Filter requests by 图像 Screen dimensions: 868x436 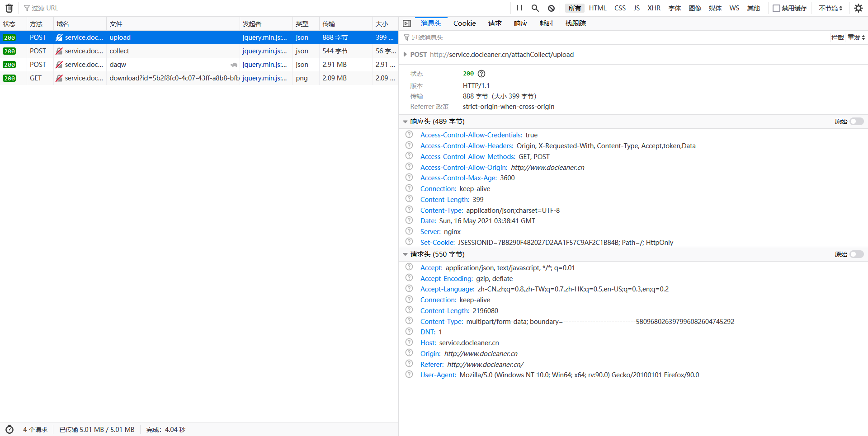tap(695, 8)
